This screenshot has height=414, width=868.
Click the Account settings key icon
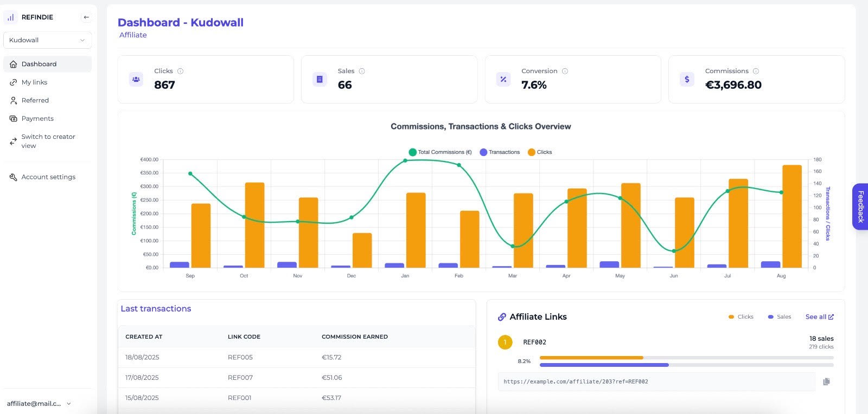coord(14,177)
